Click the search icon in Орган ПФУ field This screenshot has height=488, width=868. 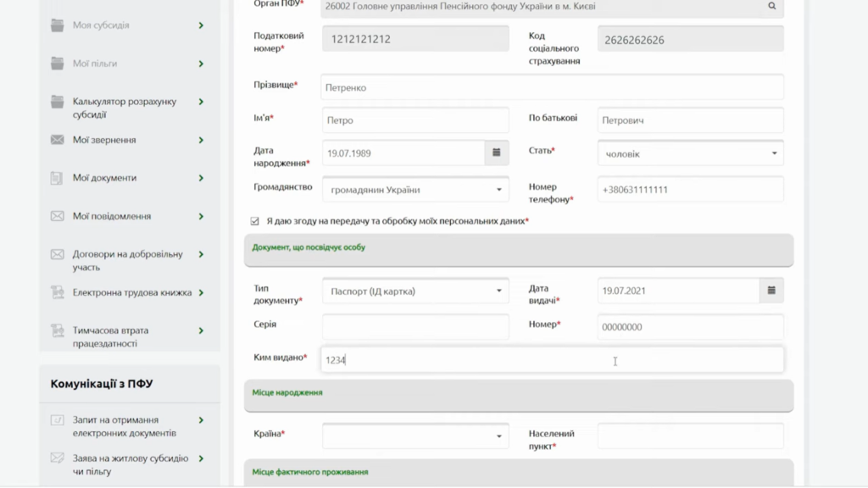[x=771, y=6]
